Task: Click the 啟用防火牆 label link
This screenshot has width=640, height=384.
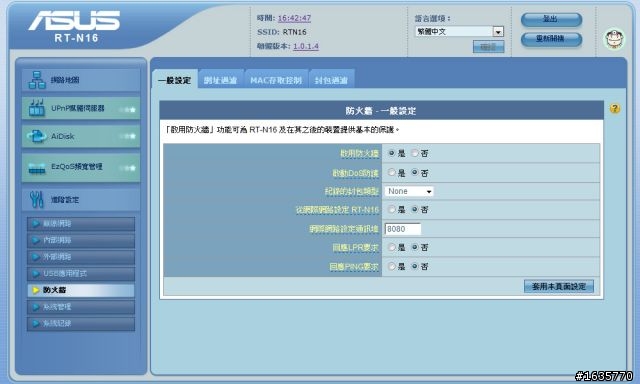Action: pyautogui.click(x=360, y=153)
